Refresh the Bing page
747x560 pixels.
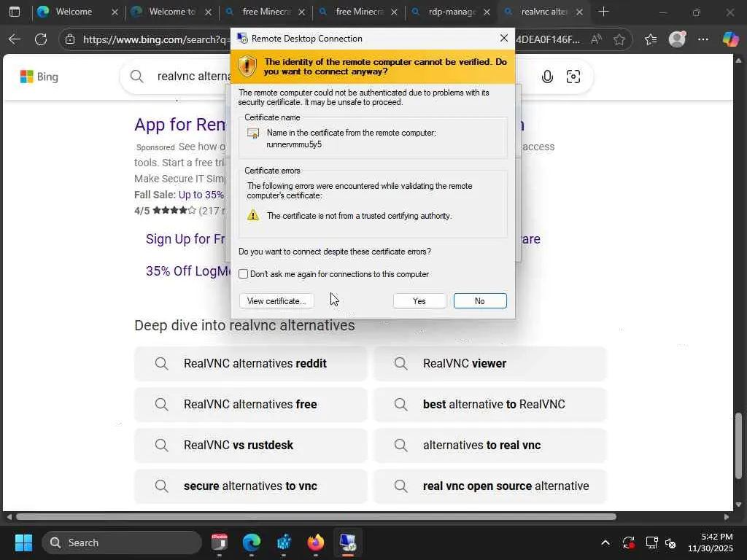pyautogui.click(x=41, y=39)
